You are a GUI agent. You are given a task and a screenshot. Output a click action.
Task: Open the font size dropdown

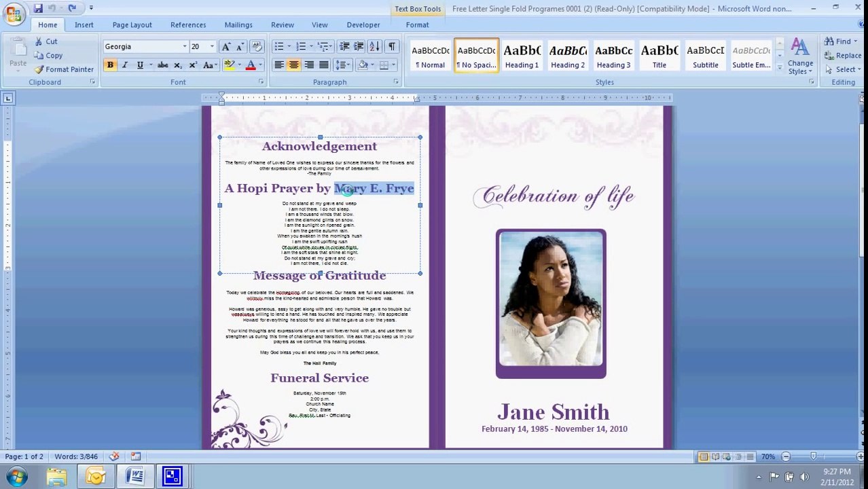pyautogui.click(x=211, y=47)
